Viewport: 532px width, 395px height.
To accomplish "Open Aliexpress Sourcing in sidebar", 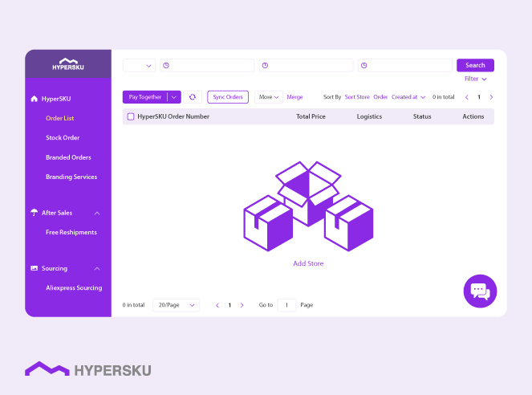I will (74, 287).
